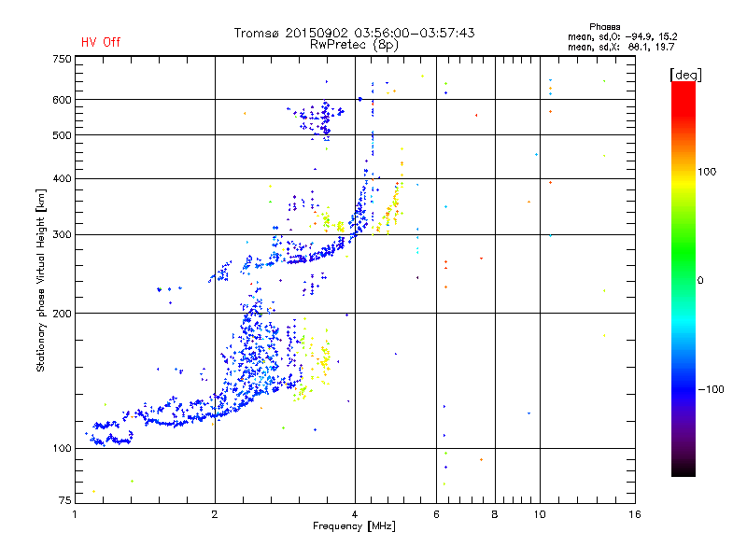The width and height of the screenshot is (747, 560).
Task: Click the 500 tick on height axis
Action: (x=62, y=135)
